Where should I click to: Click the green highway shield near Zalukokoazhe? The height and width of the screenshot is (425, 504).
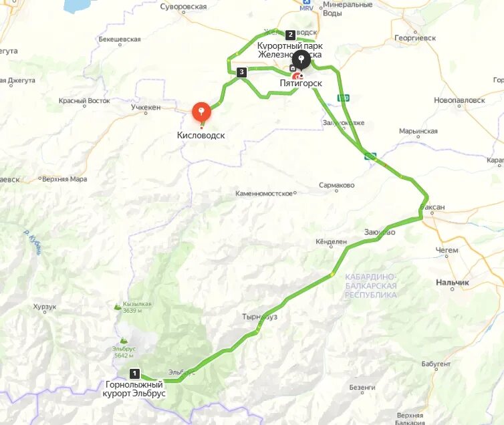point(344,98)
